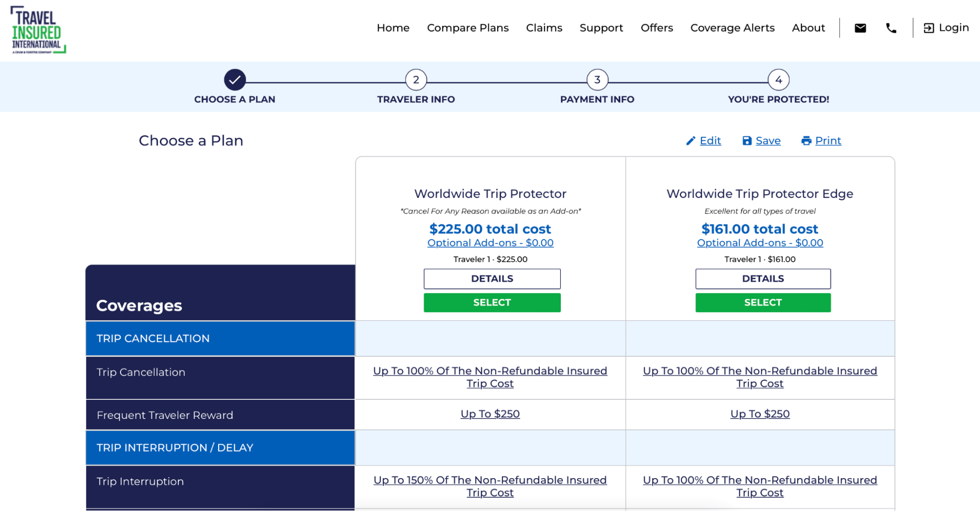Click the completed checkmark step circle
The width and height of the screenshot is (980, 511).
(235, 80)
